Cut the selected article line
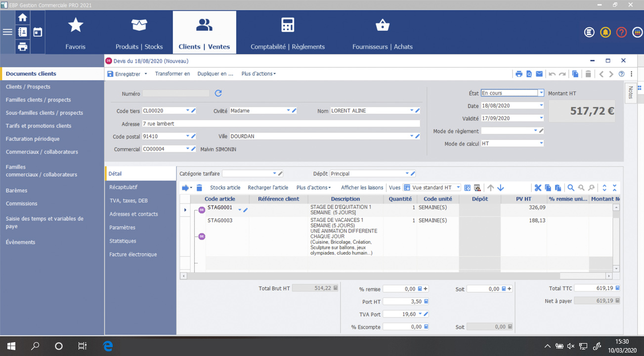The width and height of the screenshot is (644, 356). click(x=538, y=188)
